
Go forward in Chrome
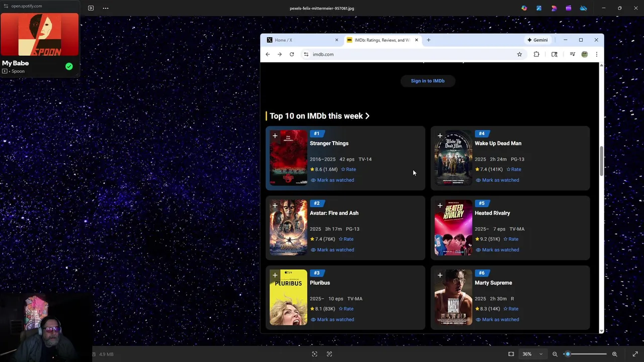[280, 54]
